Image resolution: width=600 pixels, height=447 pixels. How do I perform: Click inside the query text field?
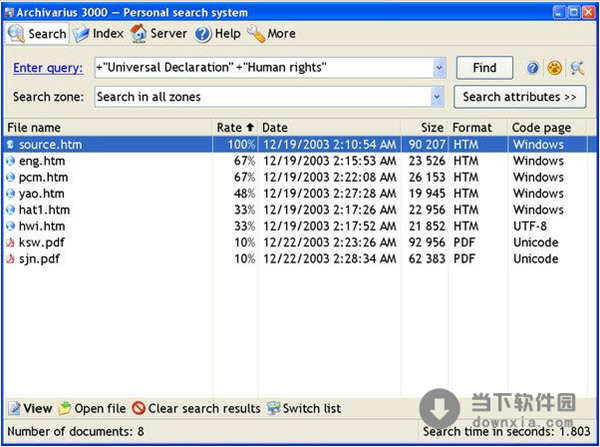click(264, 68)
